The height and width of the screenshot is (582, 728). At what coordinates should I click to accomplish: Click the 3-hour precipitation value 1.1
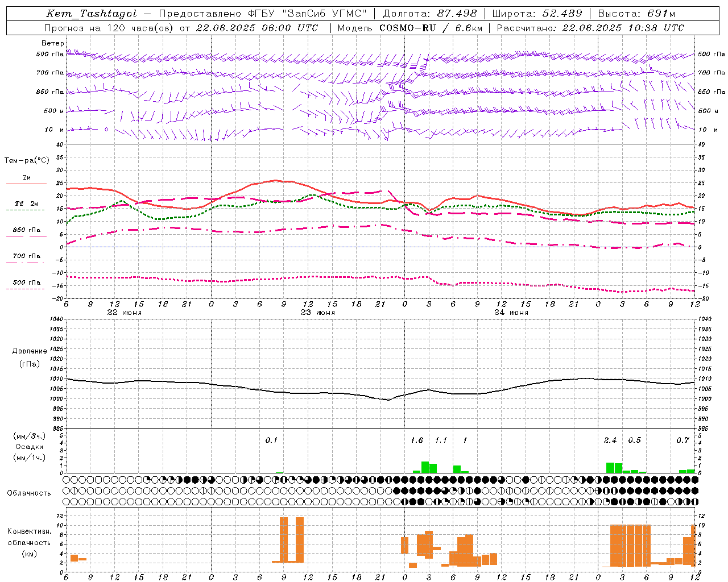441,440
